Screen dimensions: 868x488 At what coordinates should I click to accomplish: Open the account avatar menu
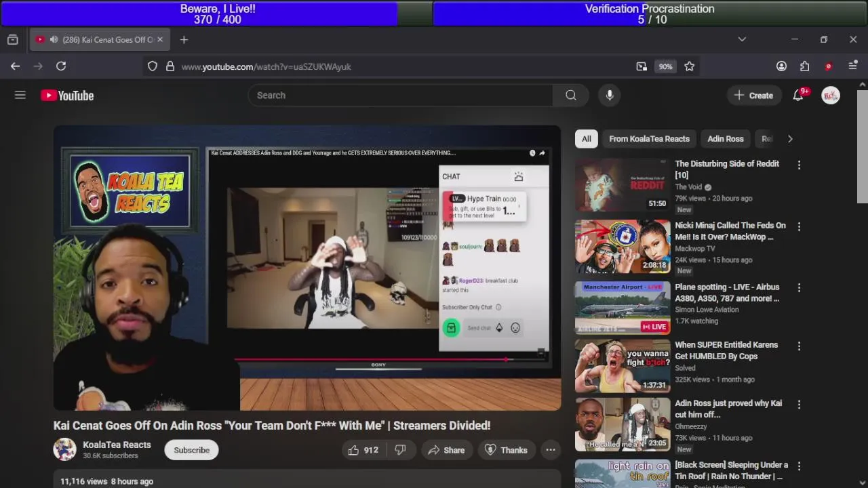[x=831, y=96]
